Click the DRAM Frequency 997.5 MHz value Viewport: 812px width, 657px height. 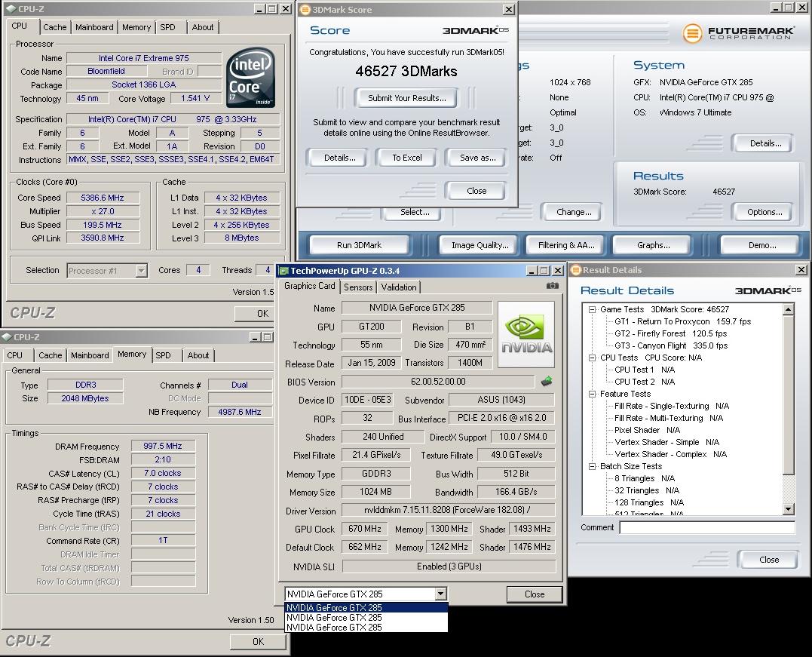[163, 446]
